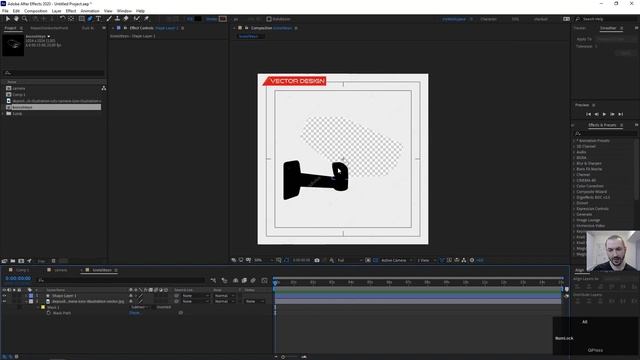Screen dimensions: 640x360
Task: Select the Hand tool
Action: pyautogui.click(x=16, y=19)
